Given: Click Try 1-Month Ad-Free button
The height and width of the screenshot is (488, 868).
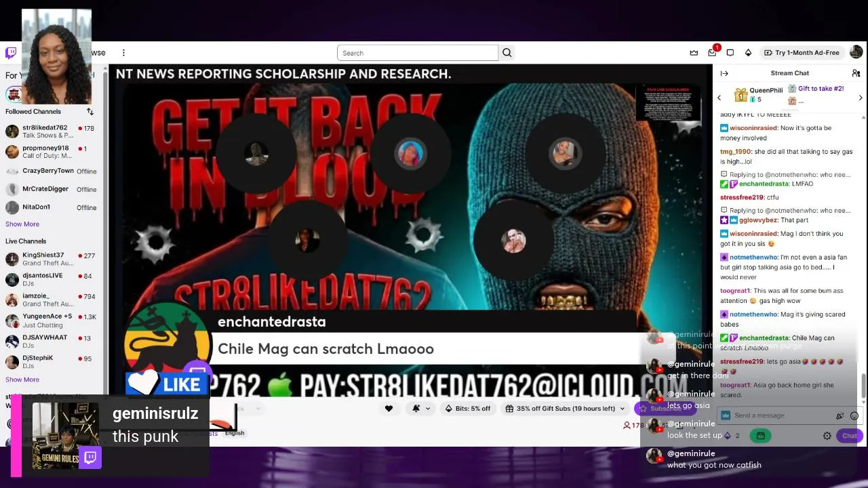Looking at the screenshot, I should point(802,53).
